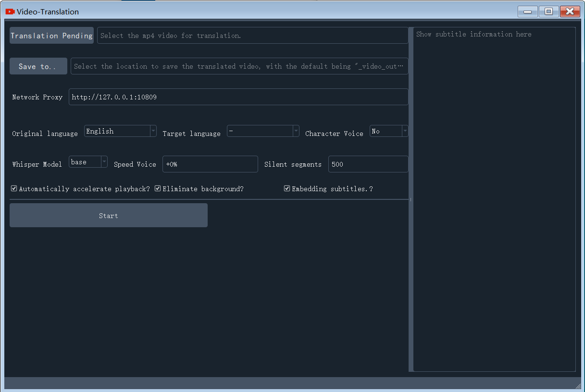Click the Whisper Model label

click(x=37, y=164)
